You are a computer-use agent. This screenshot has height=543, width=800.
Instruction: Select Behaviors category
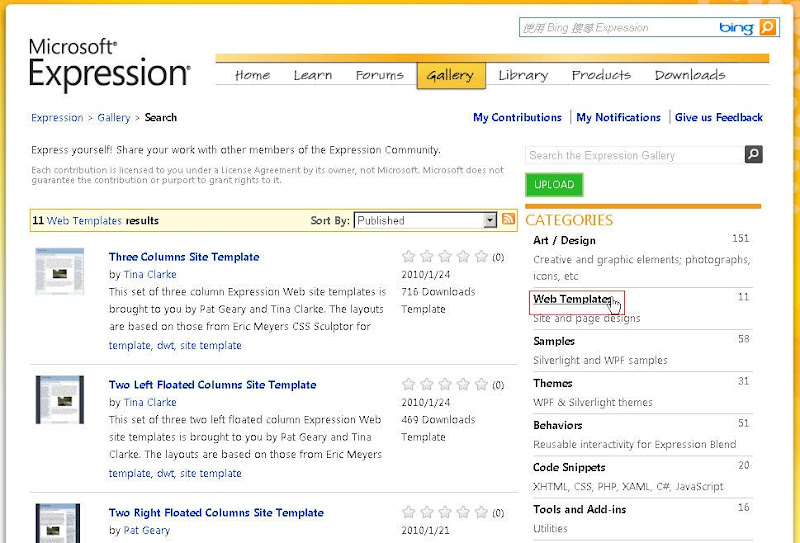coord(558,425)
